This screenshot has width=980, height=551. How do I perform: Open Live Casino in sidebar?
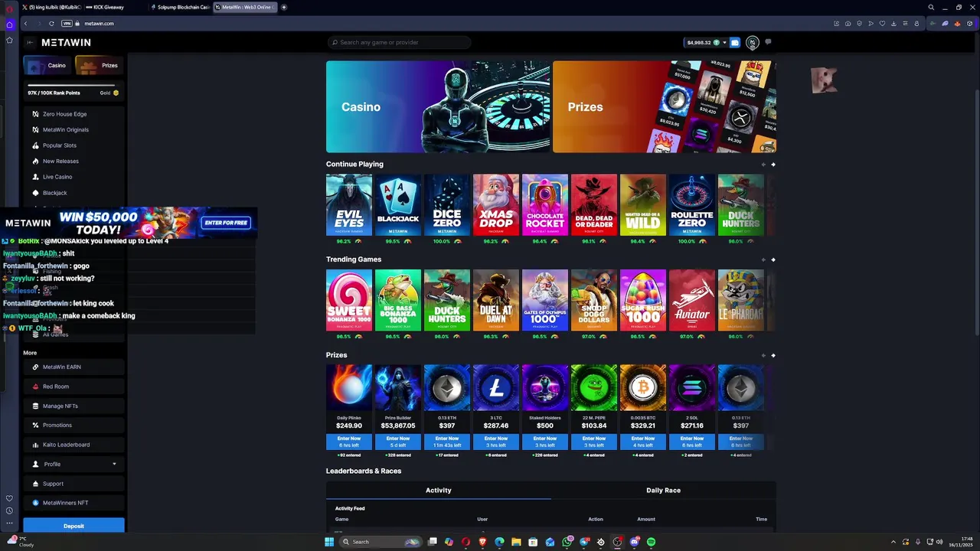click(73, 177)
